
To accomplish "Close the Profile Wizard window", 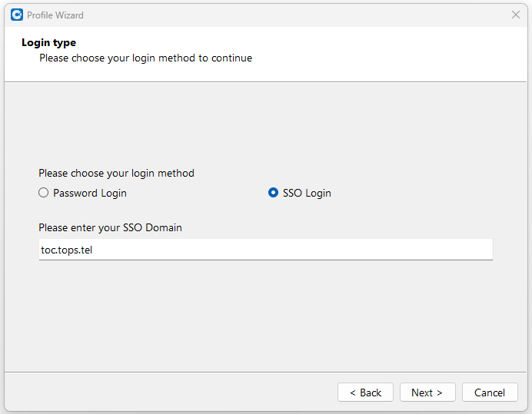I will pos(516,15).
